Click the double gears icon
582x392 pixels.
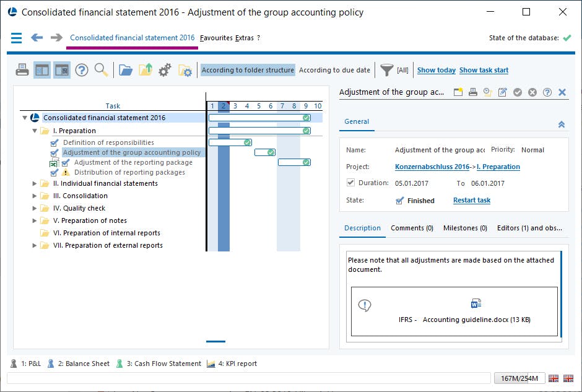click(165, 70)
